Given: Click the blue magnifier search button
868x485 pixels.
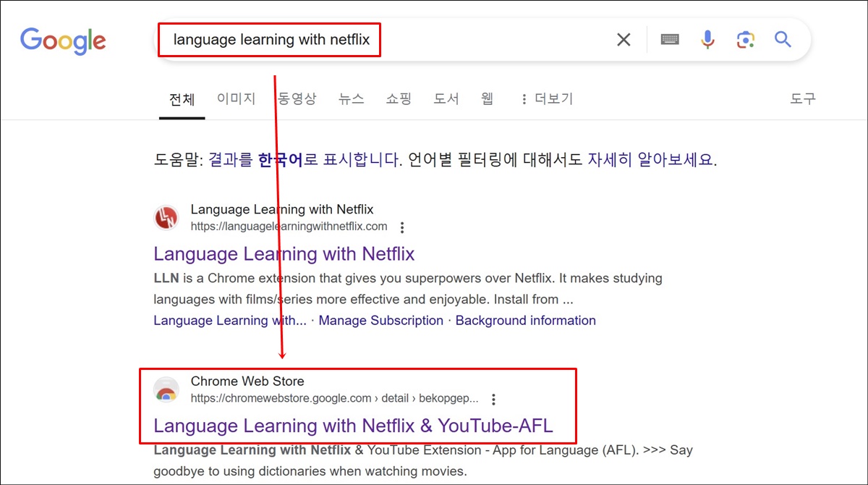Looking at the screenshot, I should 783,39.
